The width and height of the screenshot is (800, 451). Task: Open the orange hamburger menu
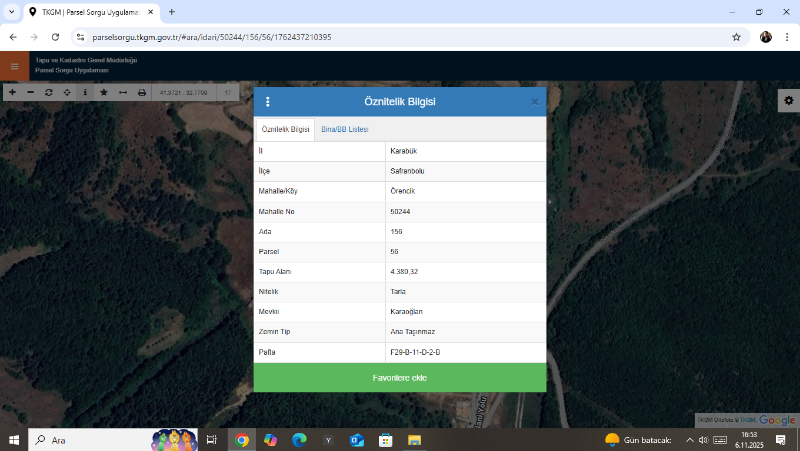(14, 66)
